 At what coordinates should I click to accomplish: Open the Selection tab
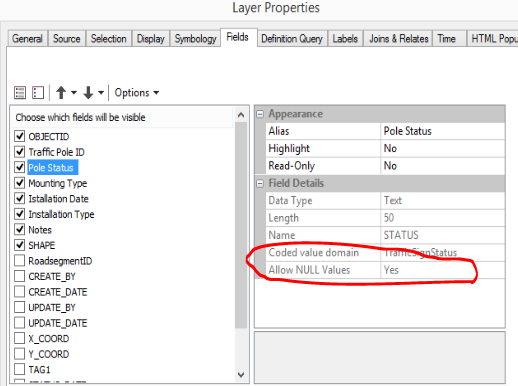[x=109, y=39]
